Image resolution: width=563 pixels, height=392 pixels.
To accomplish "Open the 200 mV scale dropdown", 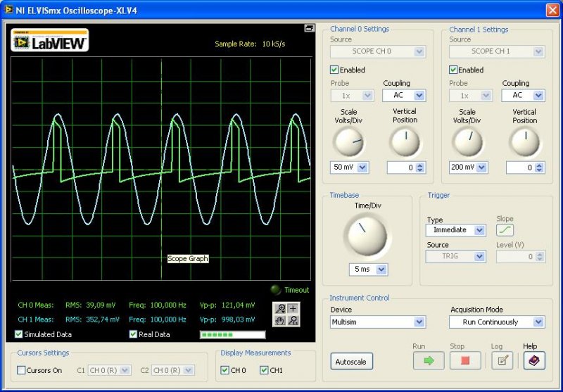I will (468, 167).
